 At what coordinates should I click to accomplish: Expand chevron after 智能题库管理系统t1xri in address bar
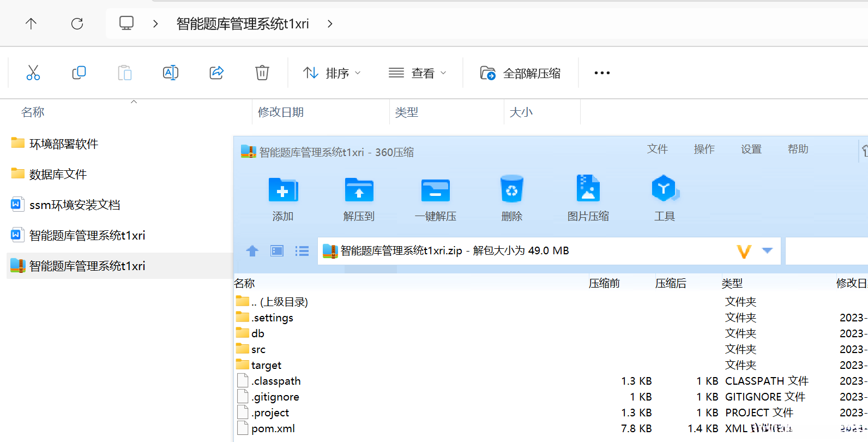click(x=330, y=23)
